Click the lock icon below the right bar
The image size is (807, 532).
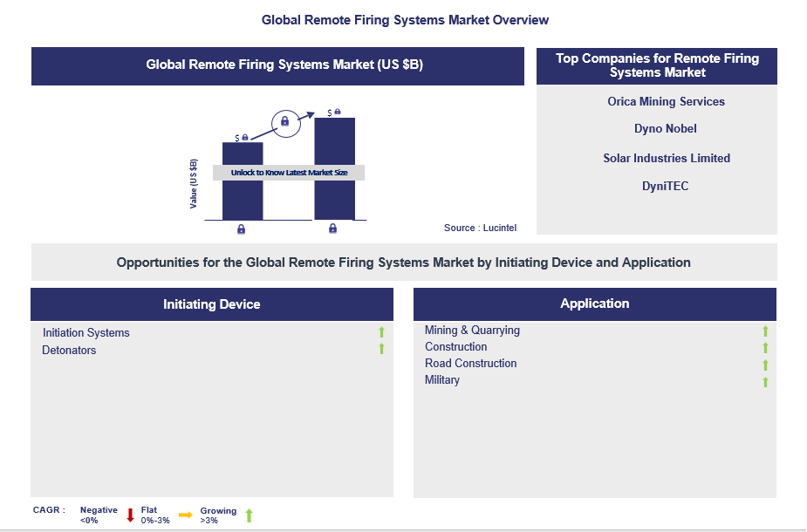[332, 228]
